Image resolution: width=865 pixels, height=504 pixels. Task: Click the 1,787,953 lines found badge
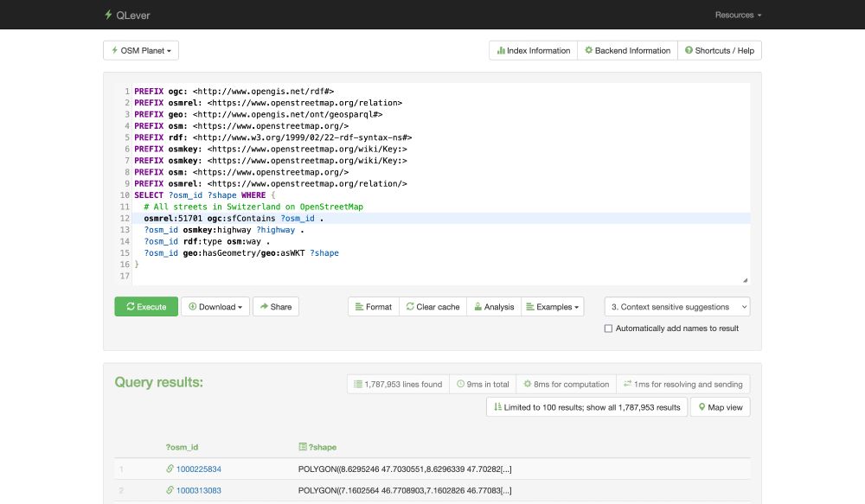(x=398, y=385)
